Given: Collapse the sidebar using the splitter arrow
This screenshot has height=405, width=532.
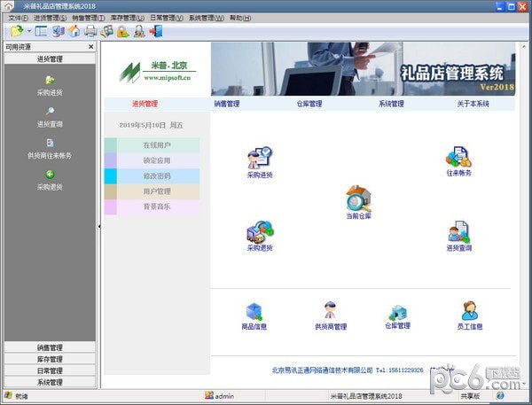Looking at the screenshot, I should [99, 226].
